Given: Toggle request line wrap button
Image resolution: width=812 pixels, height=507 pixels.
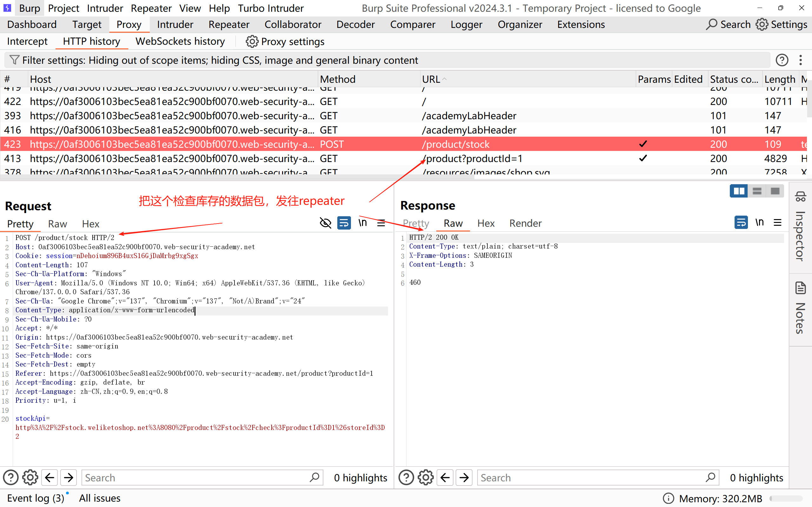Looking at the screenshot, I should click(x=344, y=223).
